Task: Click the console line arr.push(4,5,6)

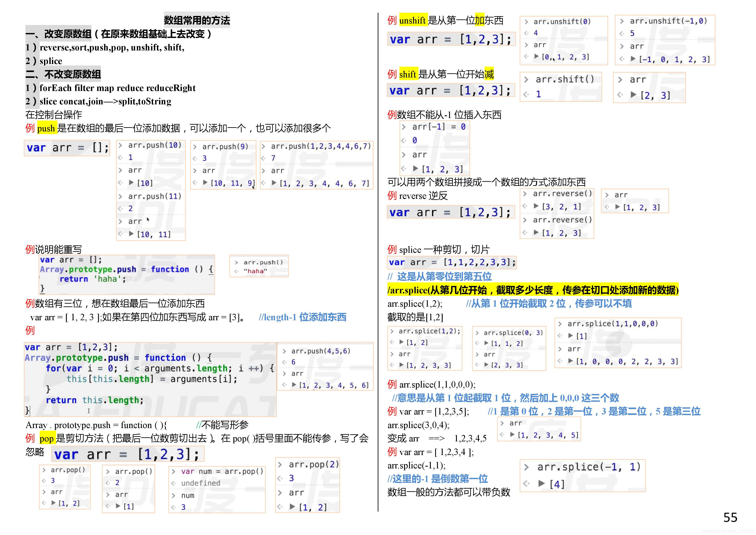Action: click(x=321, y=351)
